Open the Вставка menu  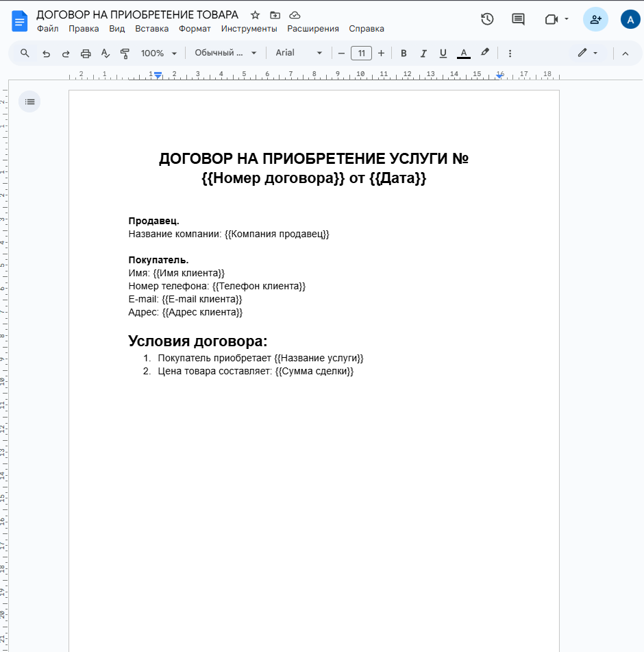click(x=151, y=29)
